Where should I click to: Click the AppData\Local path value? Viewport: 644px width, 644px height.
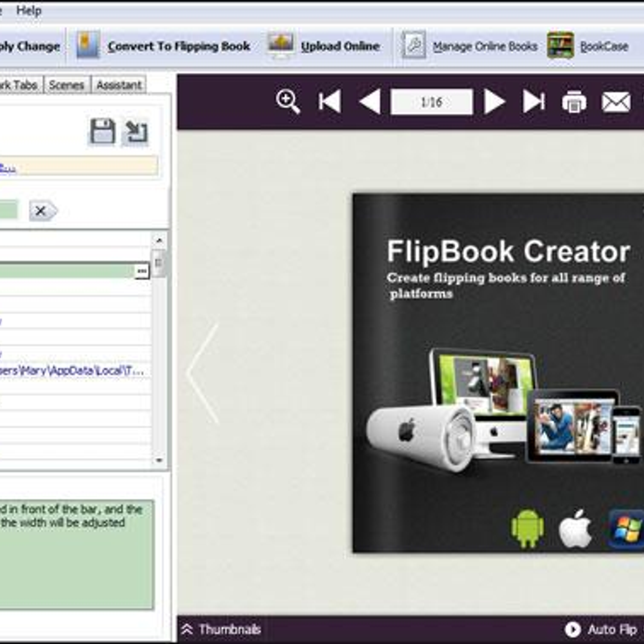(x=72, y=370)
